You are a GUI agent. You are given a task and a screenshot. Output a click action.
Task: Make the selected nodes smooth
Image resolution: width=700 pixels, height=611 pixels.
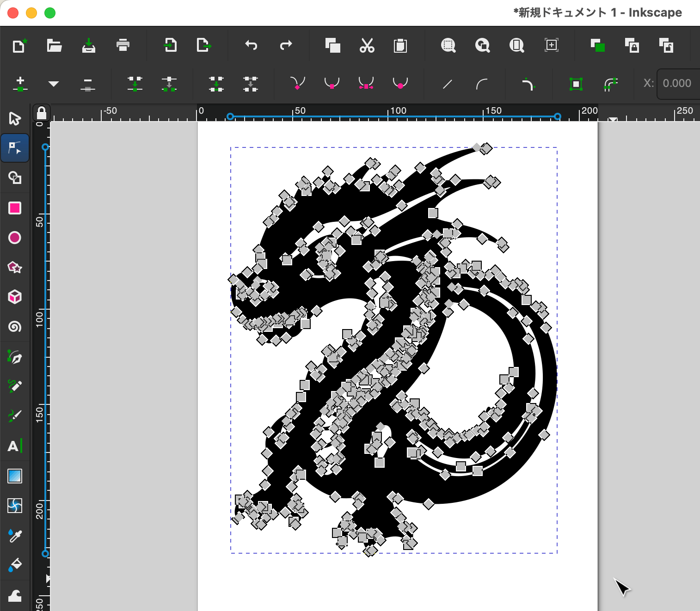(x=332, y=84)
